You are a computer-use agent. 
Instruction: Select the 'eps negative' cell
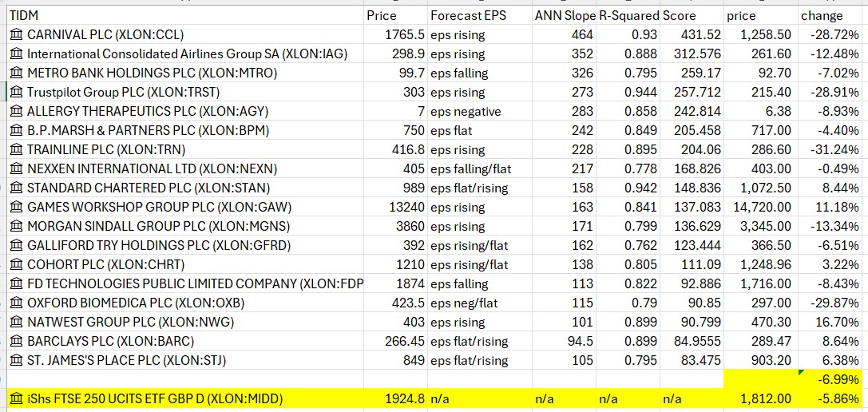coord(479,112)
